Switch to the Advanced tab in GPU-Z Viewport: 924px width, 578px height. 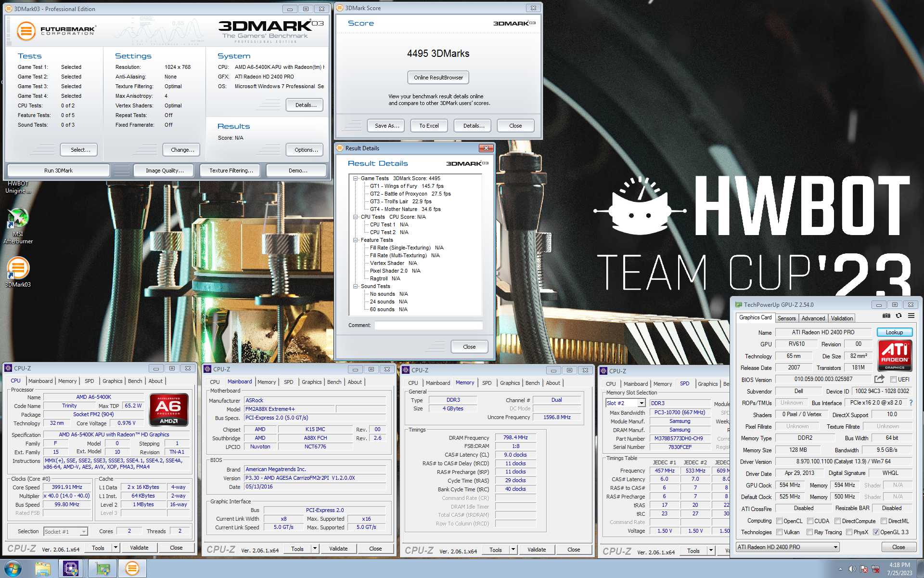[x=813, y=318]
